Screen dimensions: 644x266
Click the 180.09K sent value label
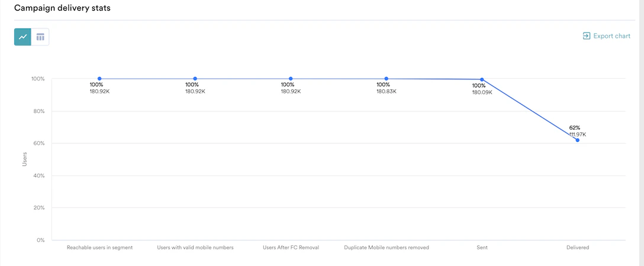pyautogui.click(x=482, y=93)
